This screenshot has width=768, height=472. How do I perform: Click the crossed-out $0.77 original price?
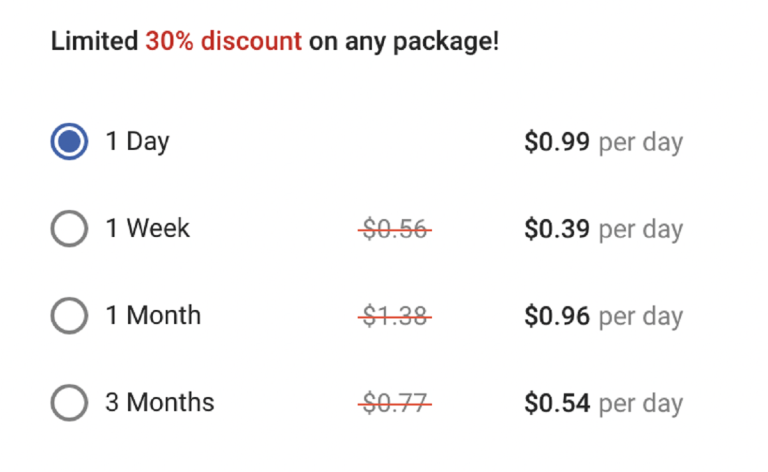[395, 404]
